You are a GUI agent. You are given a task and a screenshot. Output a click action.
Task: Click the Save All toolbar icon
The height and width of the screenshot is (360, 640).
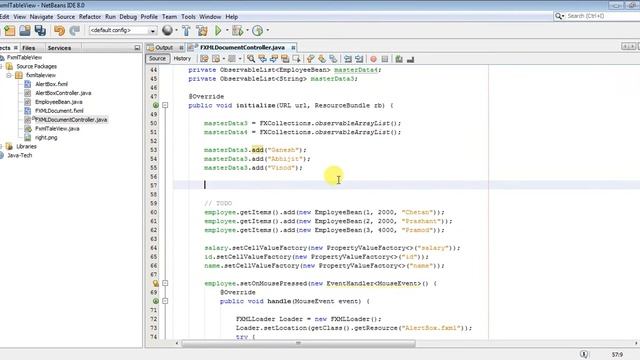[x=40, y=31]
